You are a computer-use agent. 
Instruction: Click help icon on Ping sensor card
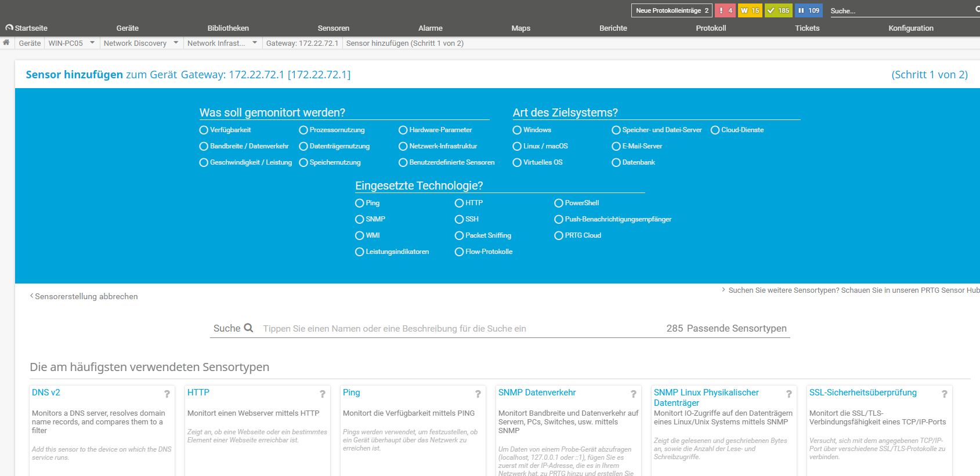point(478,394)
